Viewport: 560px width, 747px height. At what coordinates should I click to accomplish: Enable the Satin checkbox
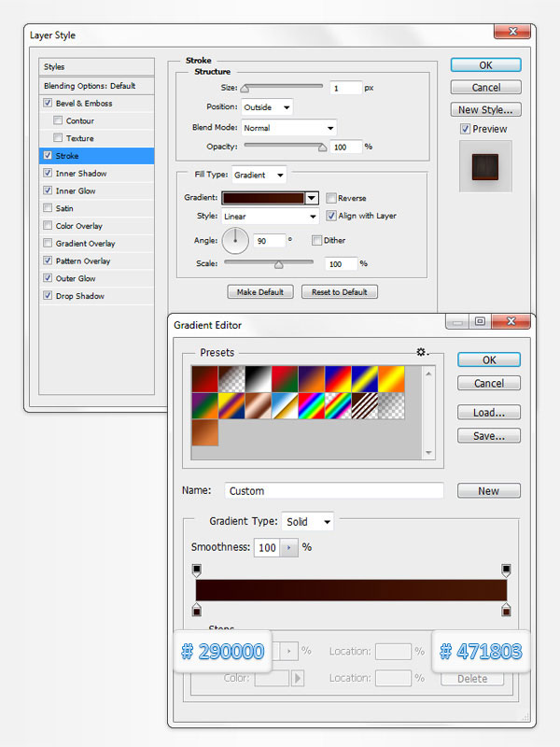[48, 208]
